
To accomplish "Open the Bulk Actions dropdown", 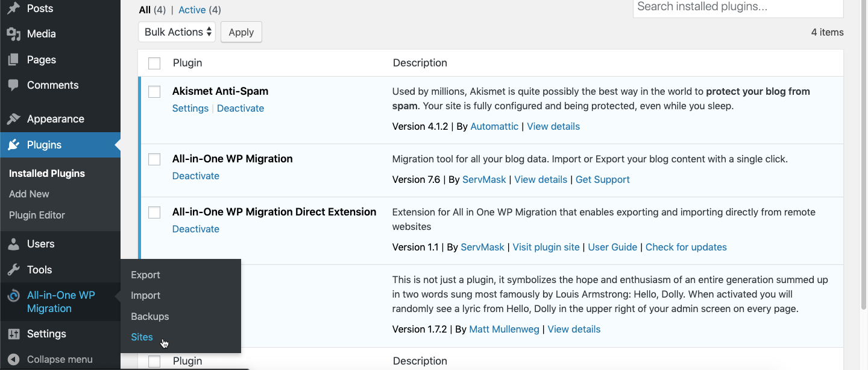I will tap(177, 32).
